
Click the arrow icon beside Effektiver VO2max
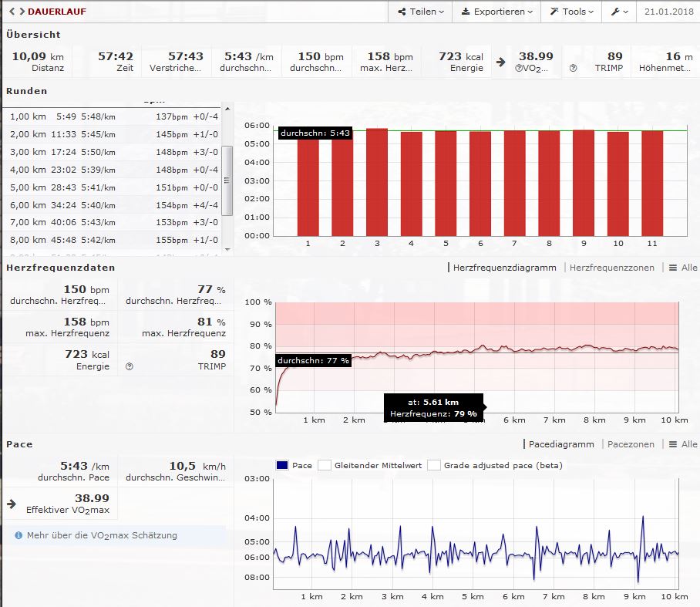(11, 504)
